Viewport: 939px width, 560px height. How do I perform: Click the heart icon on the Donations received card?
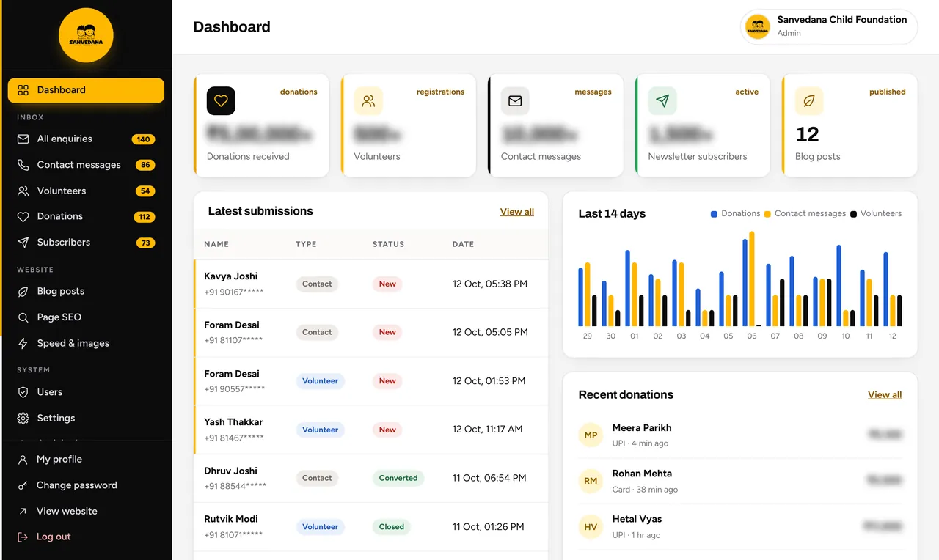click(x=221, y=101)
